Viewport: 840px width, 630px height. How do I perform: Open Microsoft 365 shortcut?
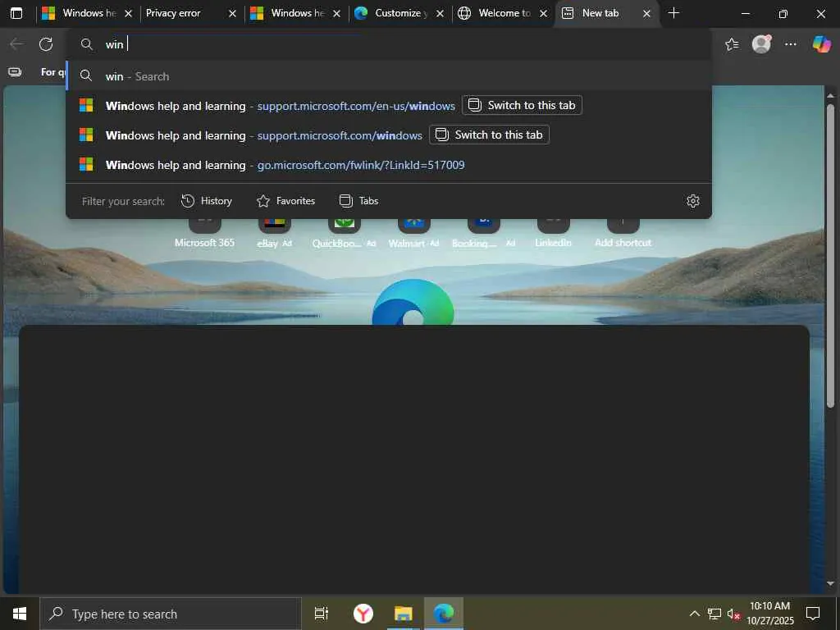click(204, 234)
